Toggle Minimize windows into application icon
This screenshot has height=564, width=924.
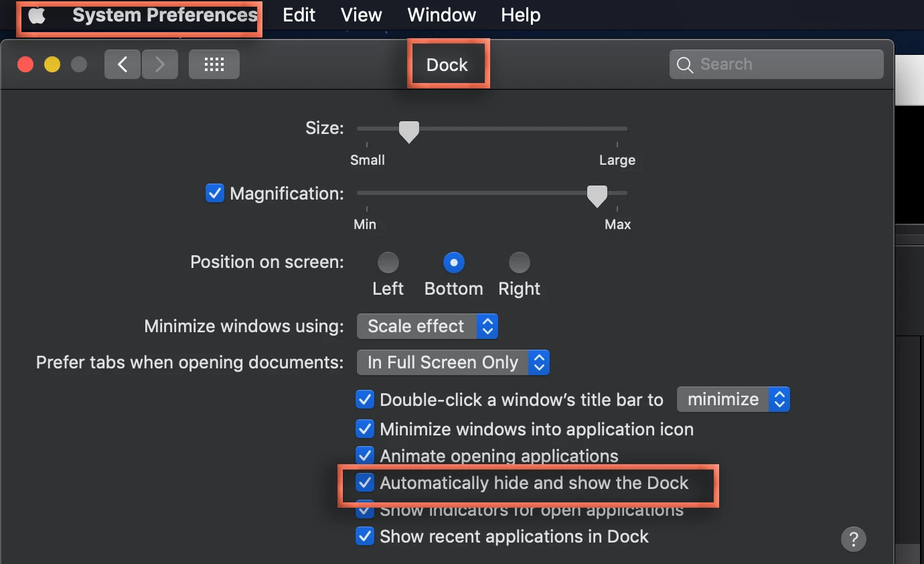pyautogui.click(x=364, y=429)
